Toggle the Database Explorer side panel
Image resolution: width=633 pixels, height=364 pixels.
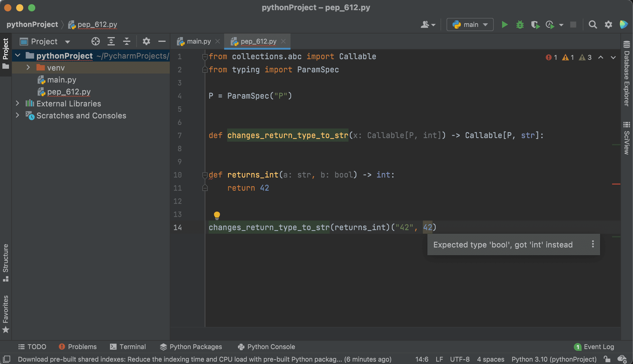coord(627,74)
